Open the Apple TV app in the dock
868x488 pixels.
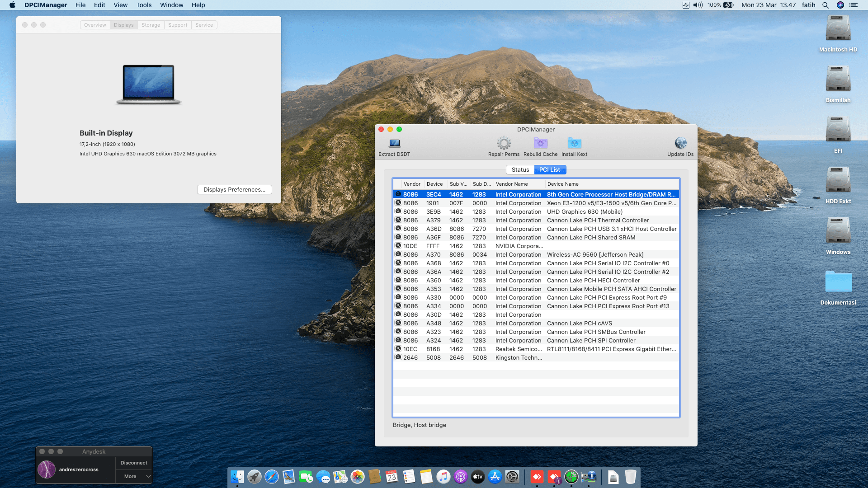click(x=478, y=477)
